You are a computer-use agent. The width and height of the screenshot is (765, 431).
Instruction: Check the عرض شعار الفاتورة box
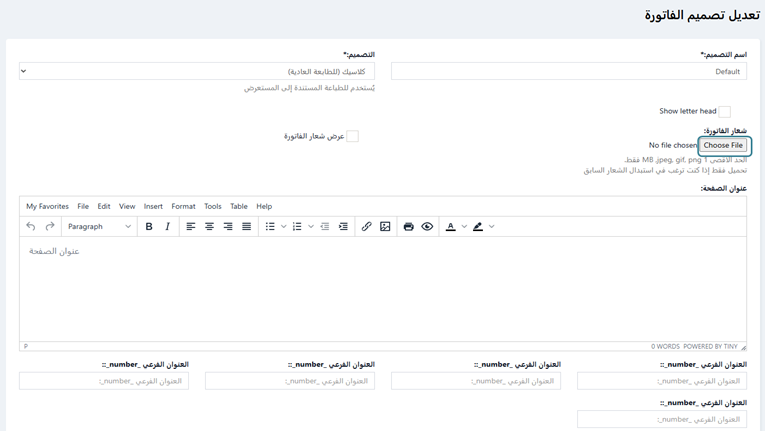coord(352,136)
